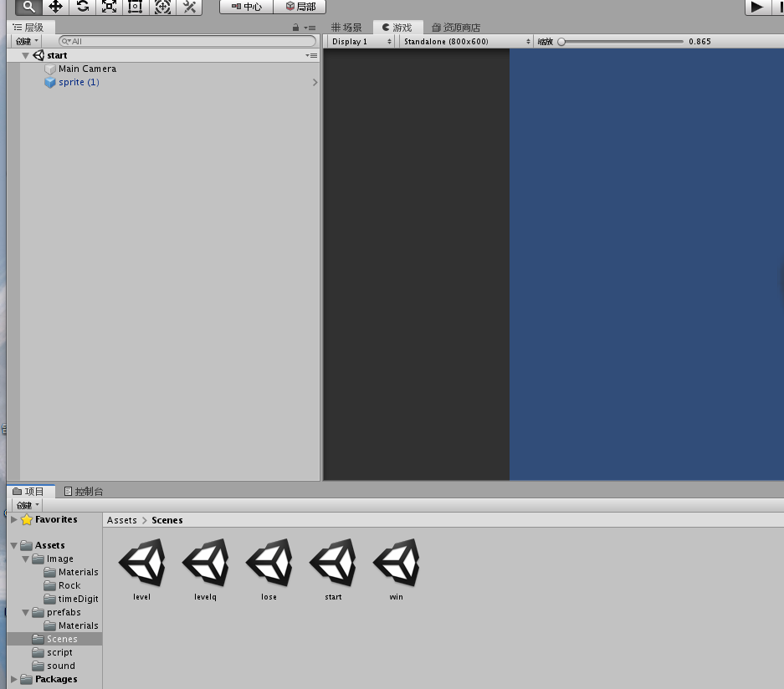Collapse the start scene in Hierarchy
The height and width of the screenshot is (689, 784).
(x=25, y=55)
